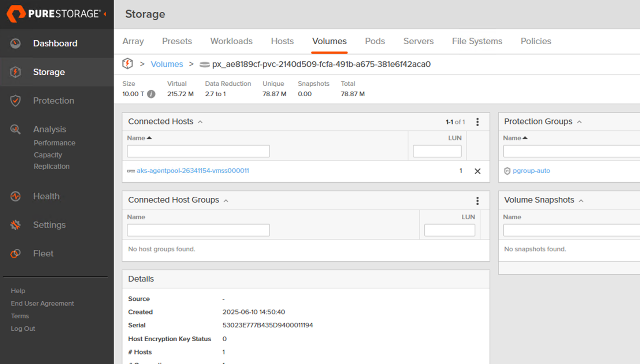Collapse the Connected Host Groups panel
This screenshot has height=364, width=640.
coord(226,201)
